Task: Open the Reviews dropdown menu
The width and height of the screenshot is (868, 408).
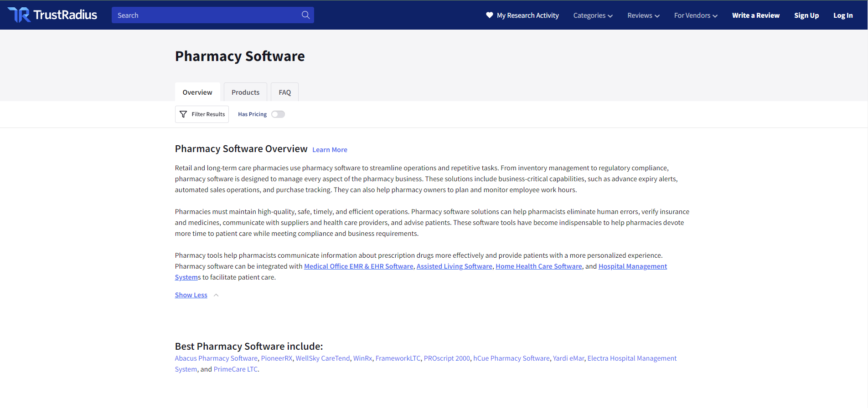Action: pos(644,15)
